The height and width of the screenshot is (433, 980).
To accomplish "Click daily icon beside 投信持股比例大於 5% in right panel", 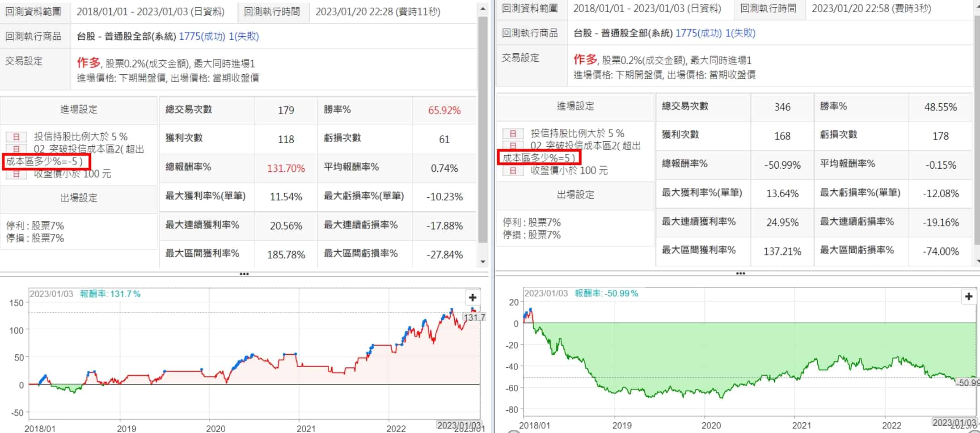I will pyautogui.click(x=513, y=133).
